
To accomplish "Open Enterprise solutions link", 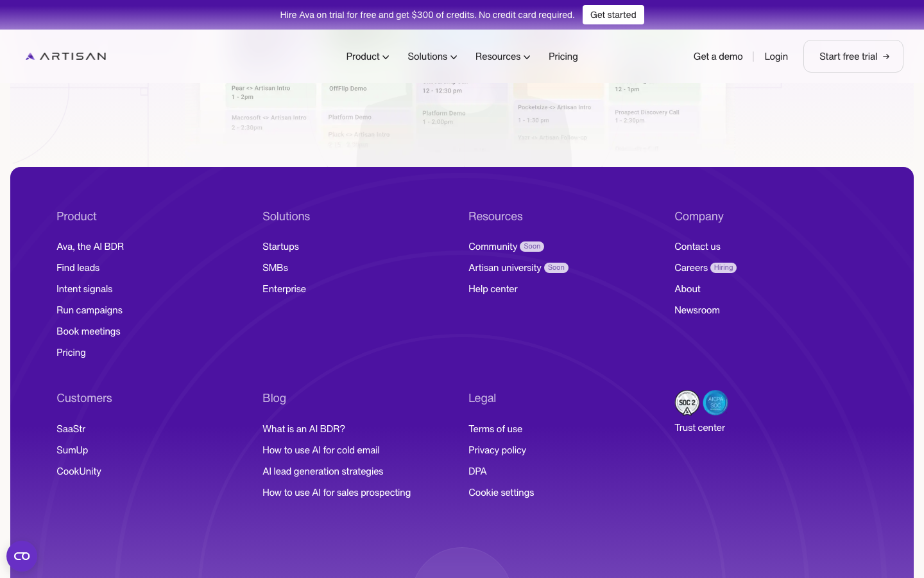I will tap(284, 289).
